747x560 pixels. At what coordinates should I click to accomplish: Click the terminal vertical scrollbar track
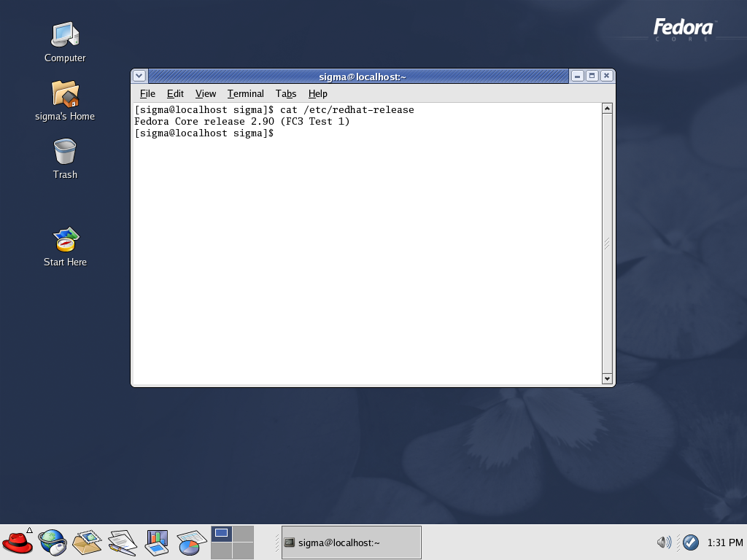tap(607, 244)
